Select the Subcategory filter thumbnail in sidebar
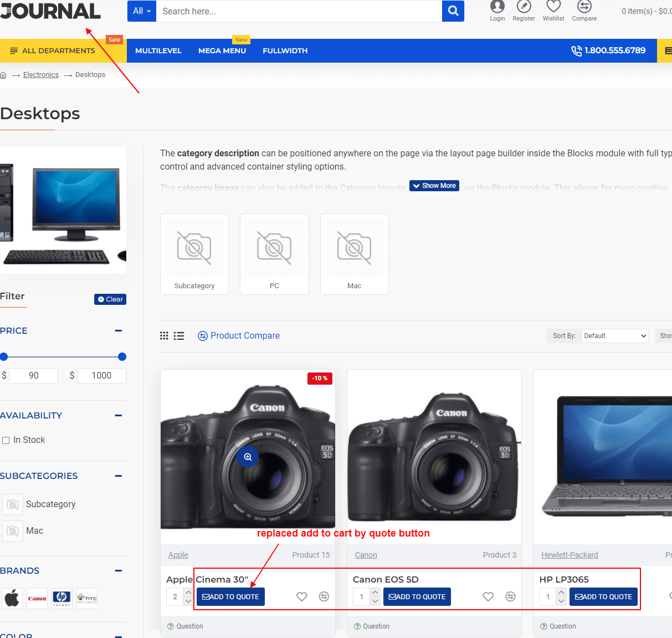 (x=13, y=504)
